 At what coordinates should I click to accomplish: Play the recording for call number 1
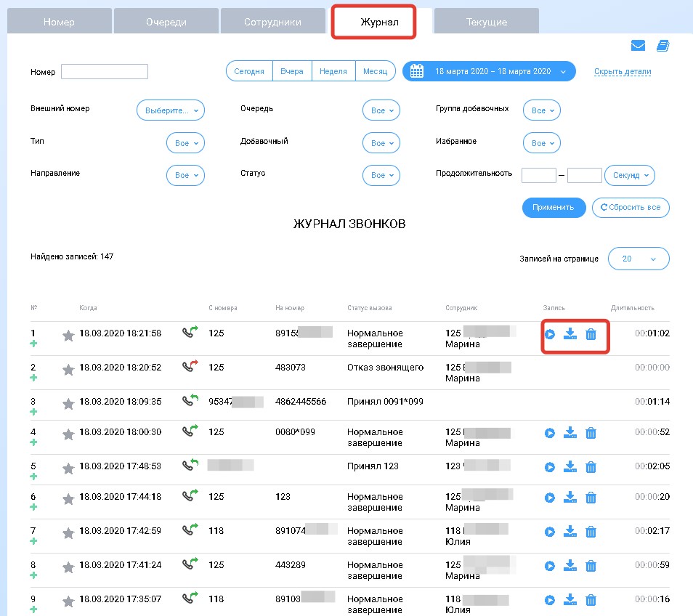point(550,334)
